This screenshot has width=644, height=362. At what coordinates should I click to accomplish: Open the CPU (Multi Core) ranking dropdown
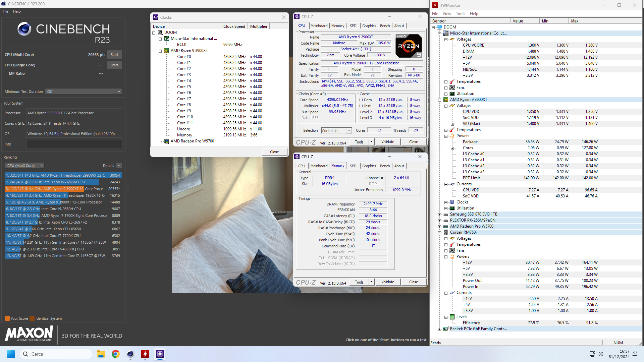24,166
